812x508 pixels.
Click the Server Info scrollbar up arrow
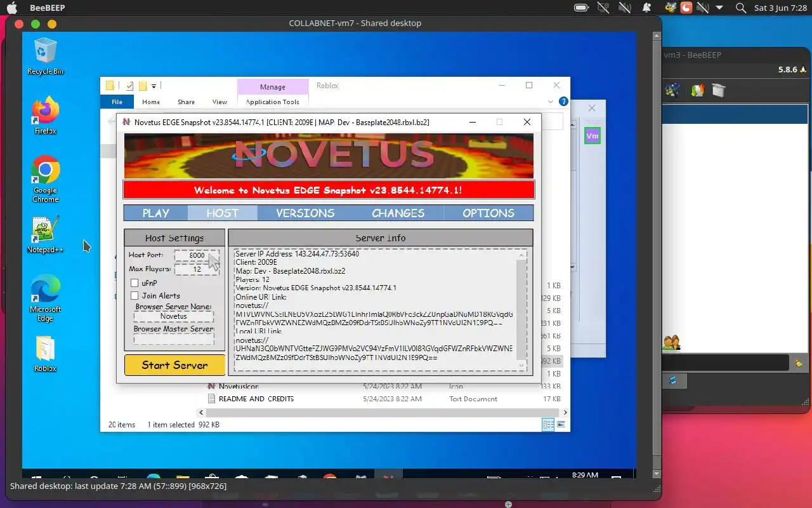click(522, 255)
